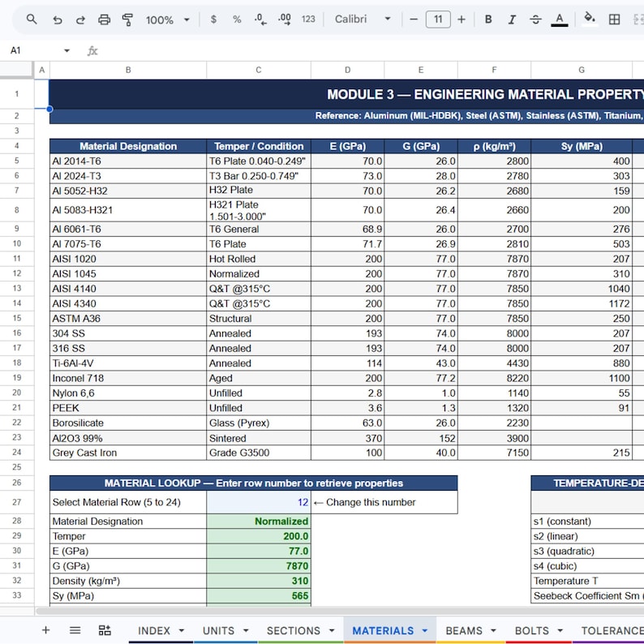Select column G header
The width and height of the screenshot is (644, 644).
[x=582, y=70]
